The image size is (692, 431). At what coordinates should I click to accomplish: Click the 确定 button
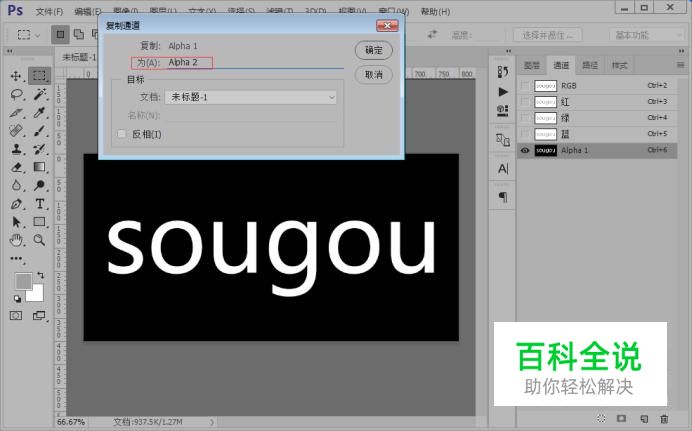pyautogui.click(x=374, y=50)
